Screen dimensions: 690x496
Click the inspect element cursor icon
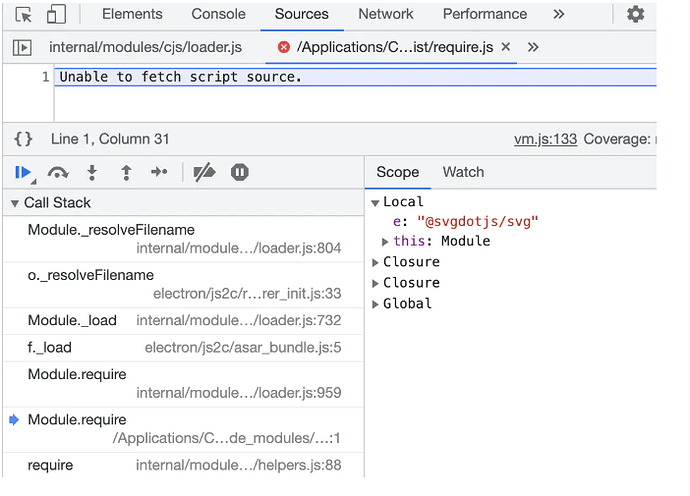click(x=24, y=14)
